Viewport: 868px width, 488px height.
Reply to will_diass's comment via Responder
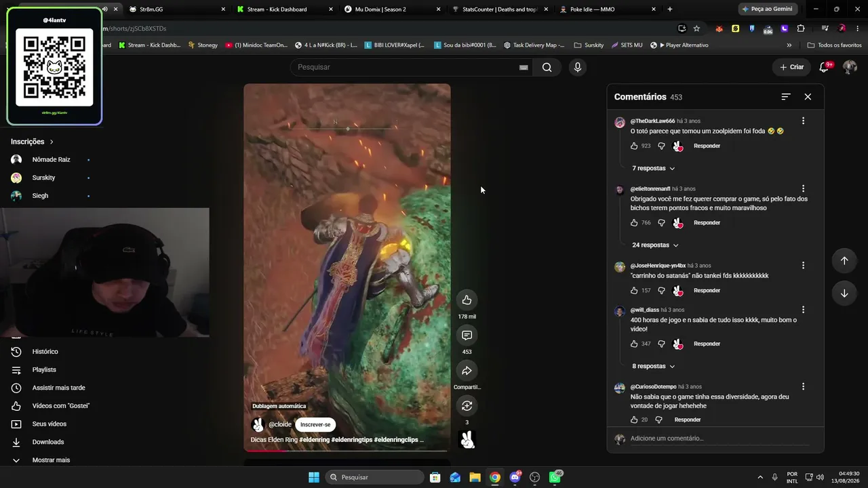[707, 344]
